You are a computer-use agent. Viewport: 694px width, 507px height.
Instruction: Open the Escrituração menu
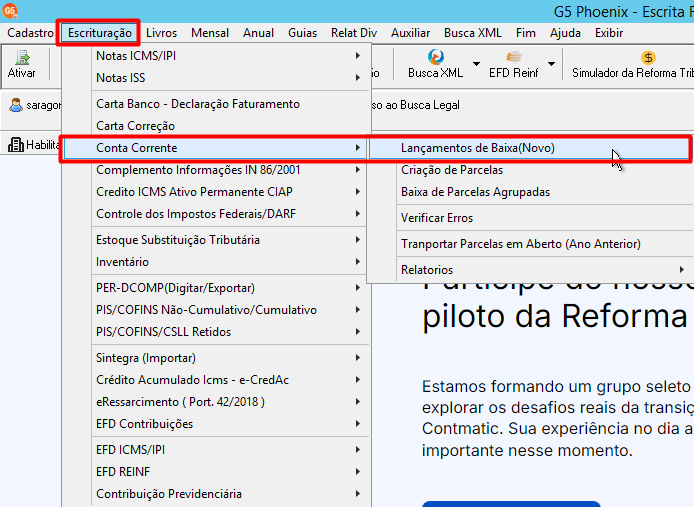point(100,33)
